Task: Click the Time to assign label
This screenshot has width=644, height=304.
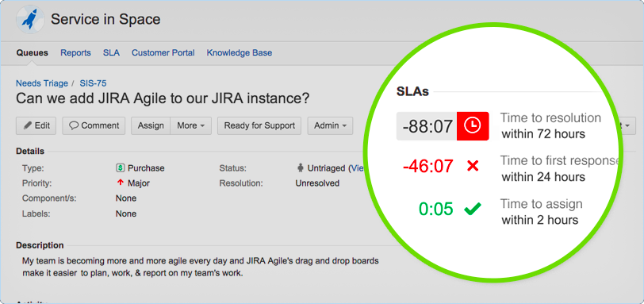Action: pyautogui.click(x=542, y=204)
